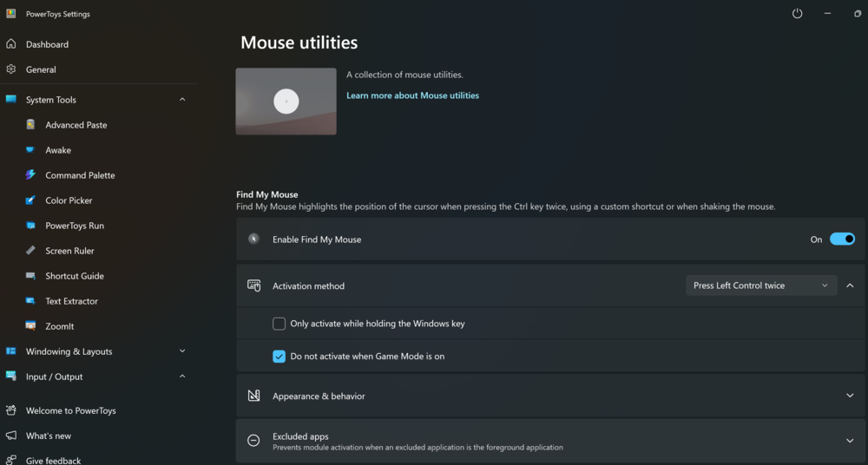This screenshot has height=465, width=868.
Task: Collapse the Activation method section chevron
Action: (x=850, y=285)
